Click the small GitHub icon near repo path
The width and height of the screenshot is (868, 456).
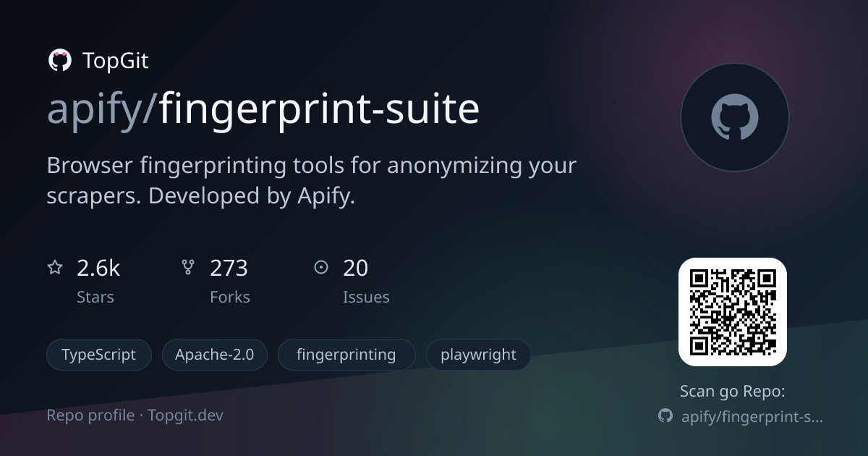point(665,416)
